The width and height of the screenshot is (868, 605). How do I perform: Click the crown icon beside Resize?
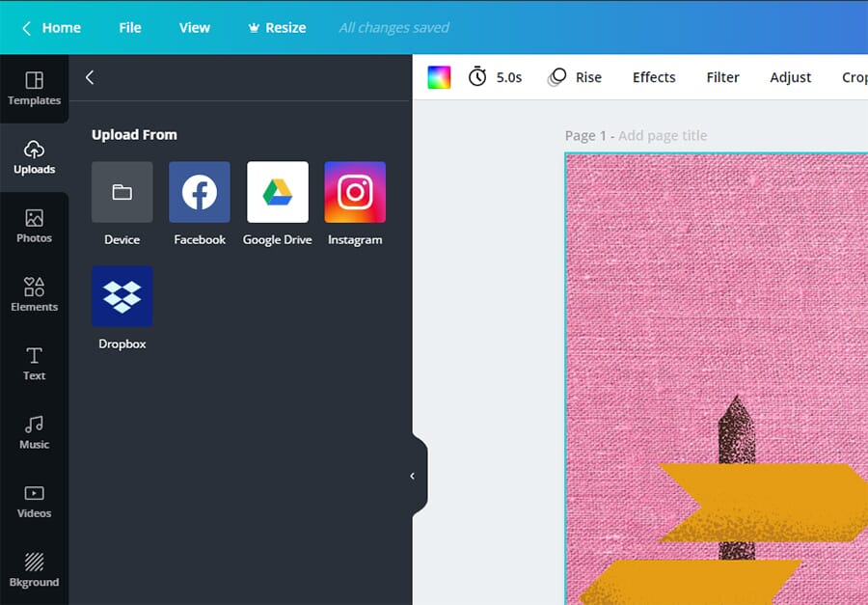(254, 28)
